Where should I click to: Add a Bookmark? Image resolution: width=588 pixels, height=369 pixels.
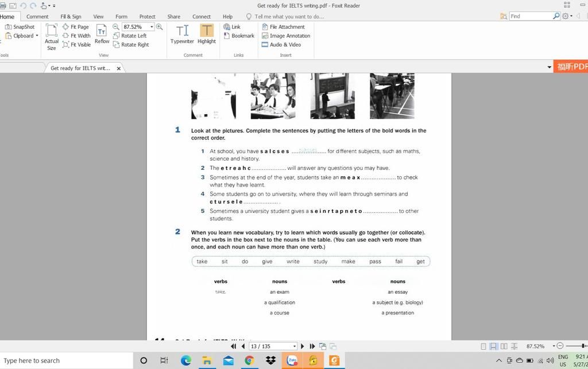pyautogui.click(x=239, y=36)
